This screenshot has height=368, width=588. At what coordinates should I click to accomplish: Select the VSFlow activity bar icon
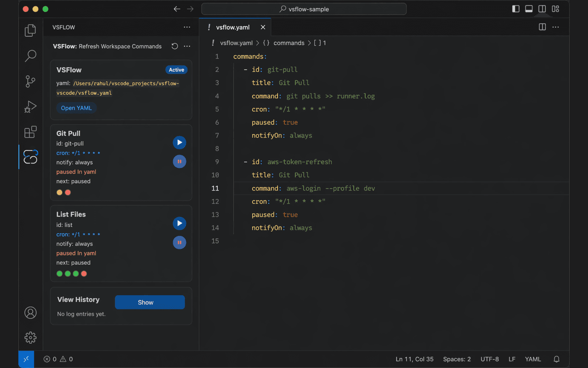tap(30, 157)
